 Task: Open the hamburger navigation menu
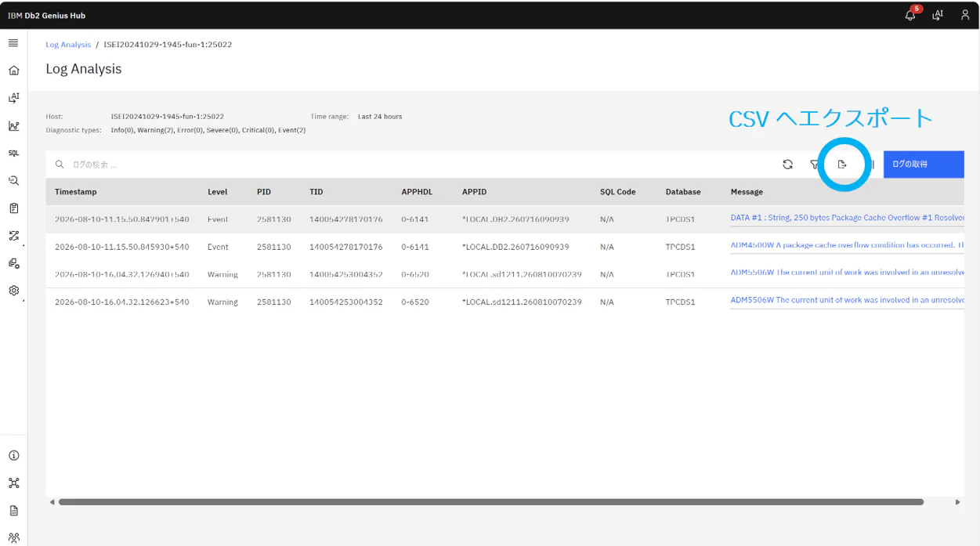tap(13, 43)
